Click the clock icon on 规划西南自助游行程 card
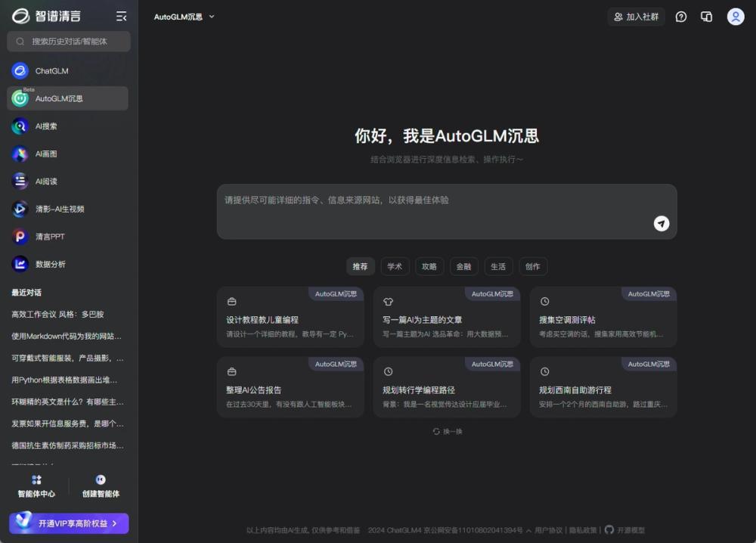756x543 pixels. pyautogui.click(x=544, y=371)
